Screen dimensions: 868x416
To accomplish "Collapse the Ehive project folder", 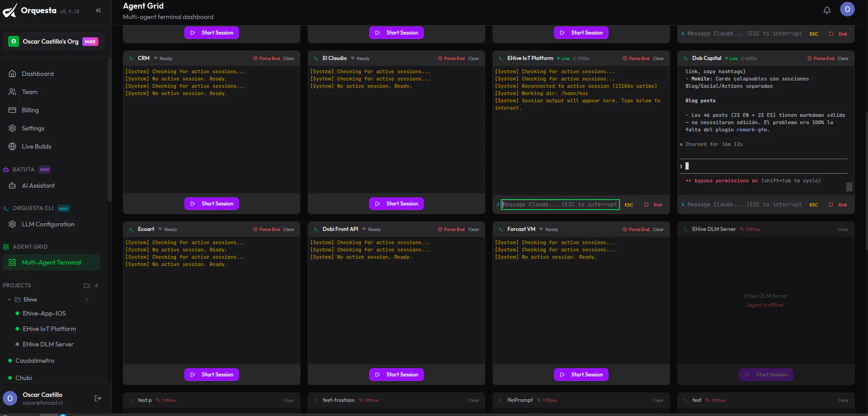I will point(9,300).
